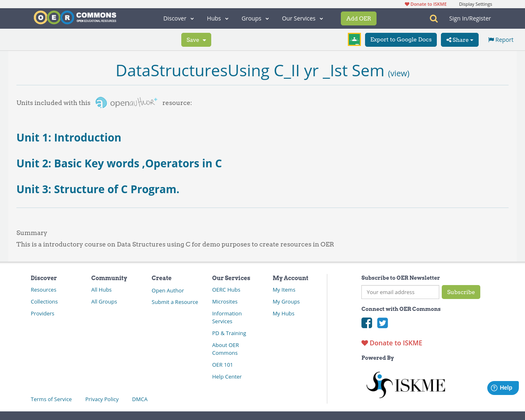525x420 pixels.
Task: Open the Facebook page icon
Action: 367,323
